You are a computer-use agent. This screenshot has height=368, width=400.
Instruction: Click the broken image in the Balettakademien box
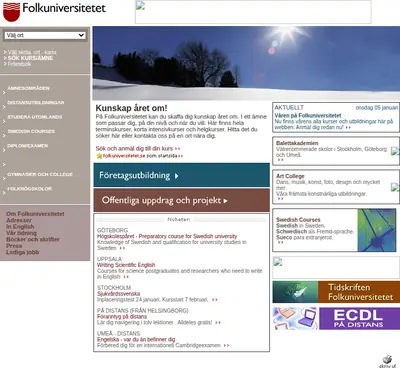[395, 151]
